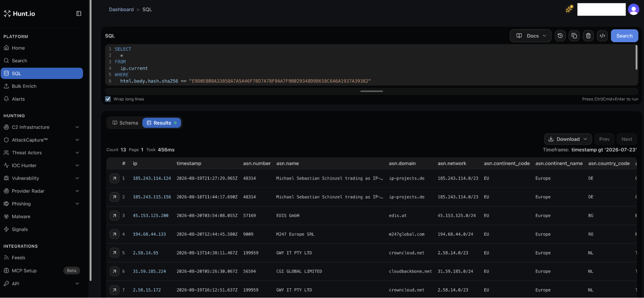Select the cloudbackbone.net cell

click(x=410, y=272)
